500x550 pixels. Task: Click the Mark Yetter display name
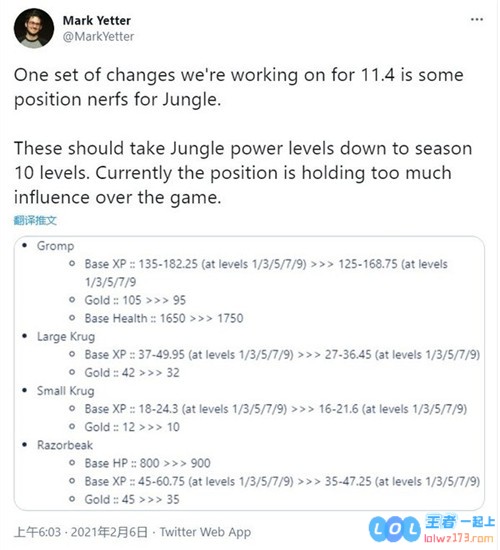[96, 21]
